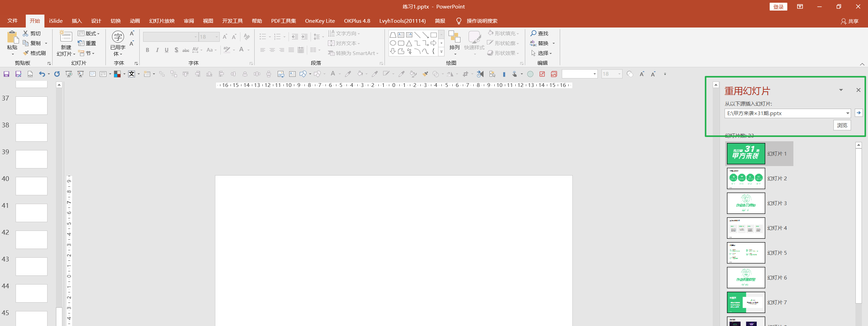The height and width of the screenshot is (326, 868).
Task: Open the Layout (版式) dropdown
Action: 88,33
